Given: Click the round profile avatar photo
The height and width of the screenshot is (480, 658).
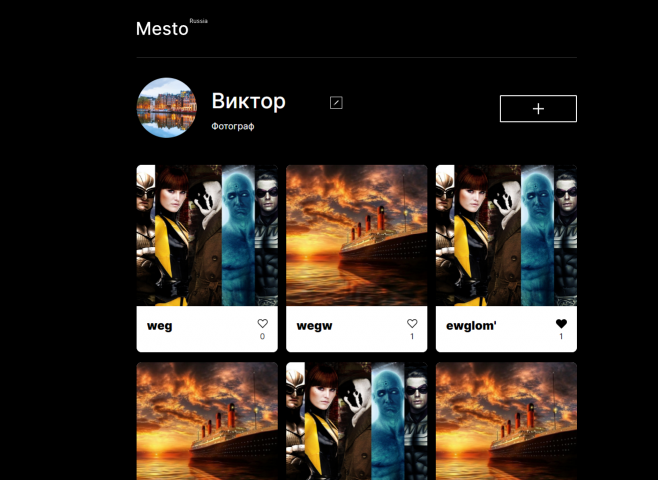Looking at the screenshot, I should 167,108.
